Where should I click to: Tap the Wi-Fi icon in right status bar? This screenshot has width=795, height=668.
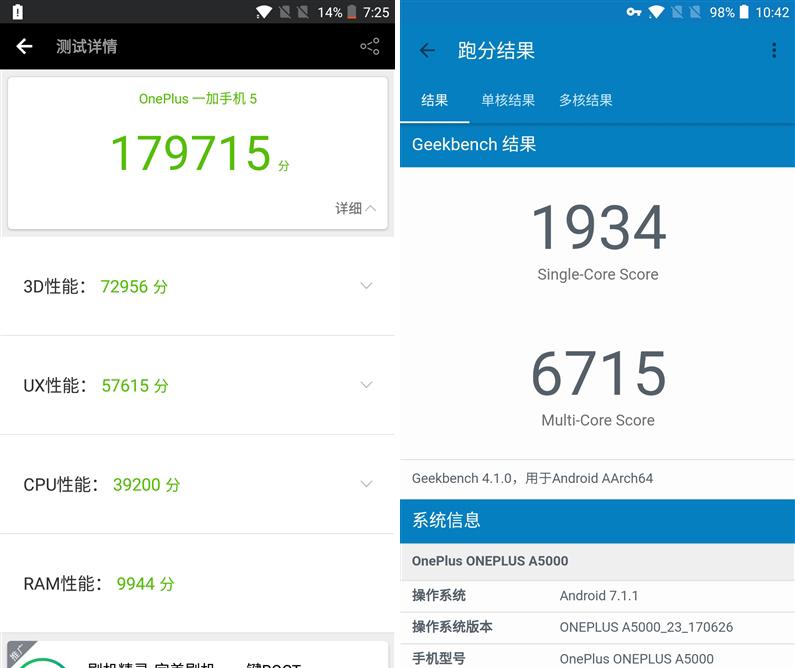tap(656, 12)
